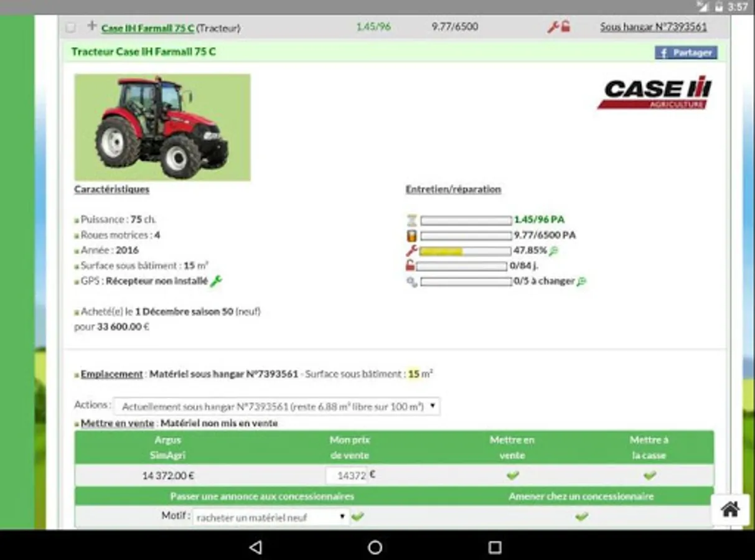Confirm Mettre à la casse green checkmark
Viewport: 755px width, 560px height.
(x=650, y=475)
